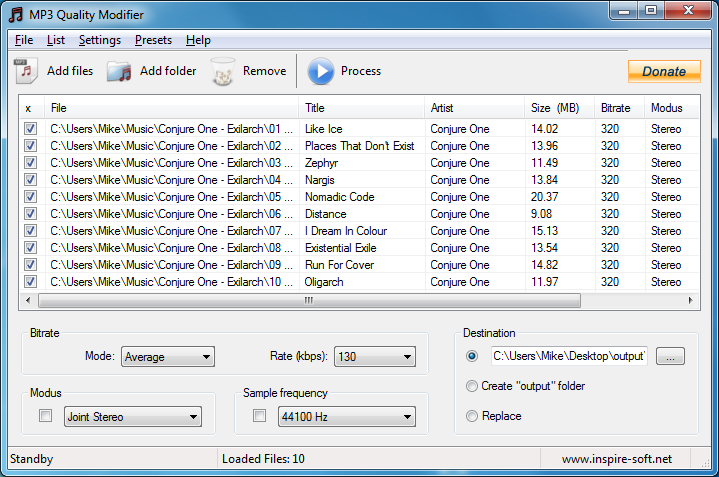Click the www.inspire-soft.net status bar text
The width and height of the screenshot is (719, 477).
click(617, 459)
